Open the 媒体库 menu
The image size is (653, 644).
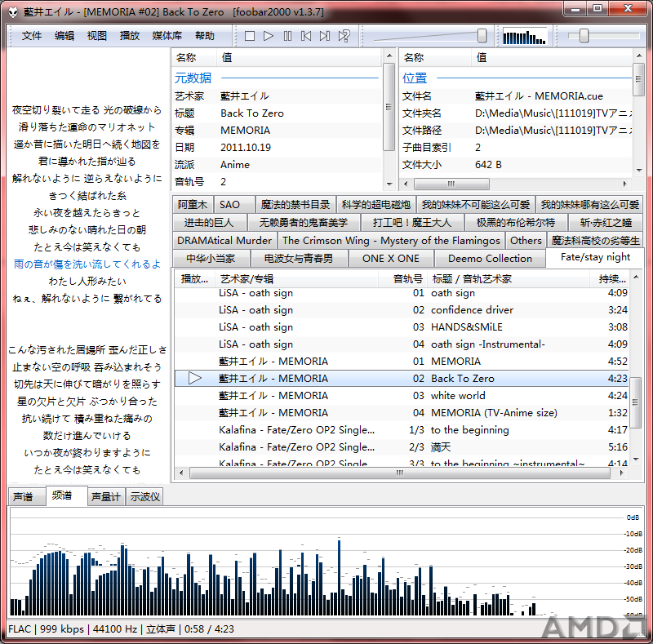point(167,36)
